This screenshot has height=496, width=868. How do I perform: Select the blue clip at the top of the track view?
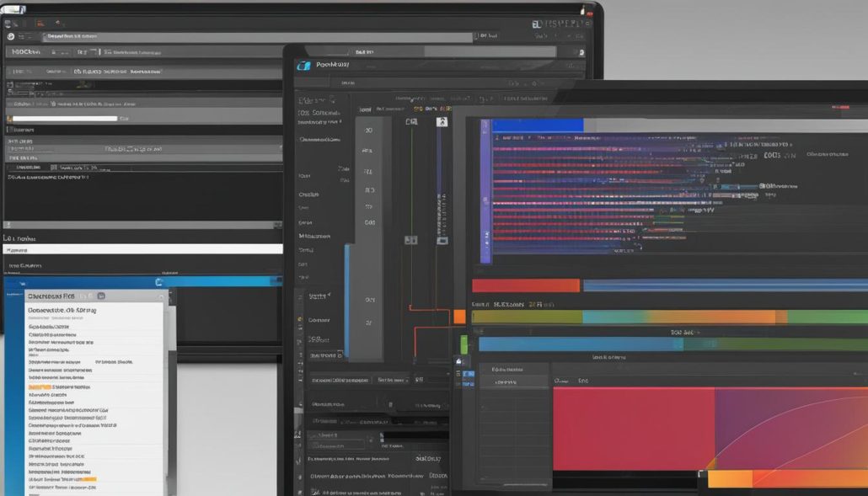click(x=538, y=125)
